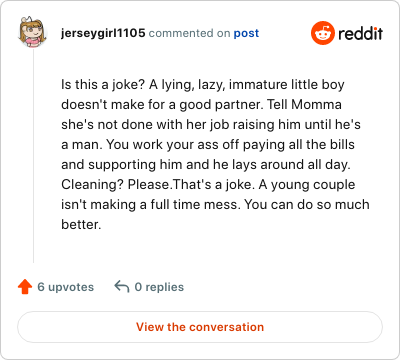Click the reddit wordmark text
The height and width of the screenshot is (360, 400).
point(360,33)
